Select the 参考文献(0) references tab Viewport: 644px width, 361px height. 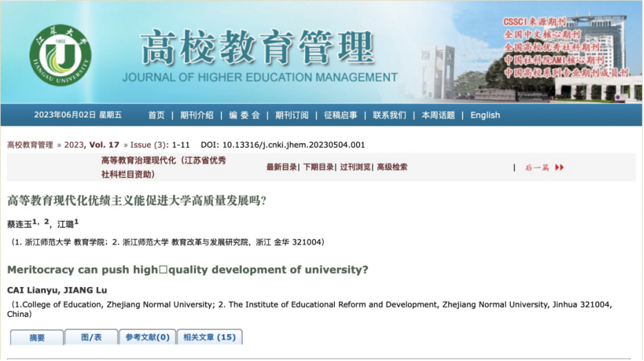tap(148, 338)
